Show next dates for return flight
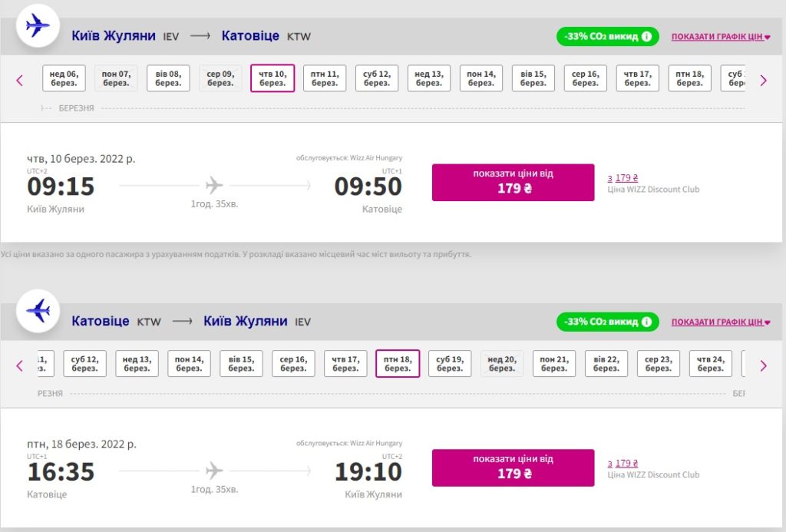This screenshot has height=532, width=786. (x=763, y=365)
